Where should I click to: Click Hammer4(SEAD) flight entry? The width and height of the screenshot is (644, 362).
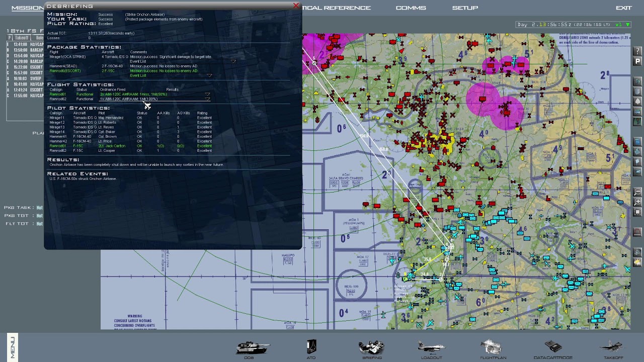tap(63, 66)
